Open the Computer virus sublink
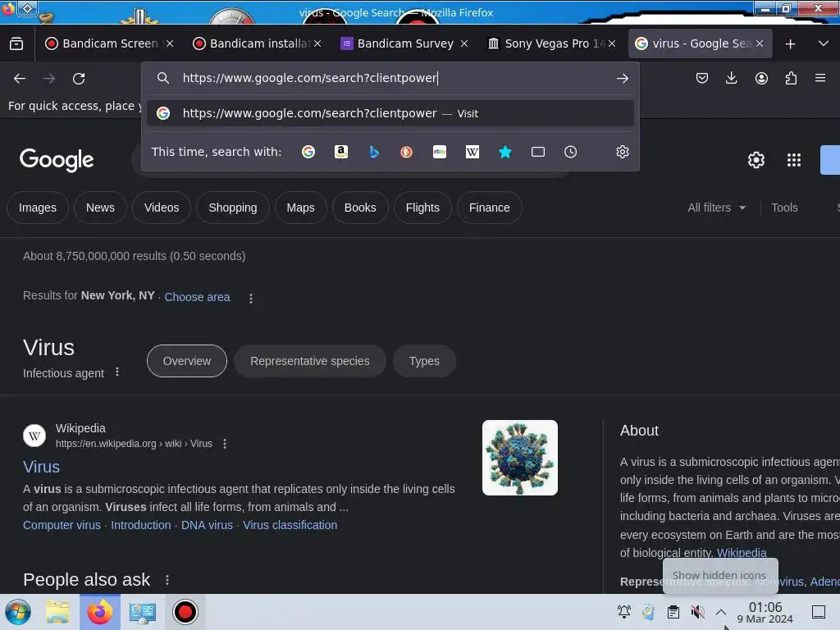Image resolution: width=840 pixels, height=630 pixels. 62,526
